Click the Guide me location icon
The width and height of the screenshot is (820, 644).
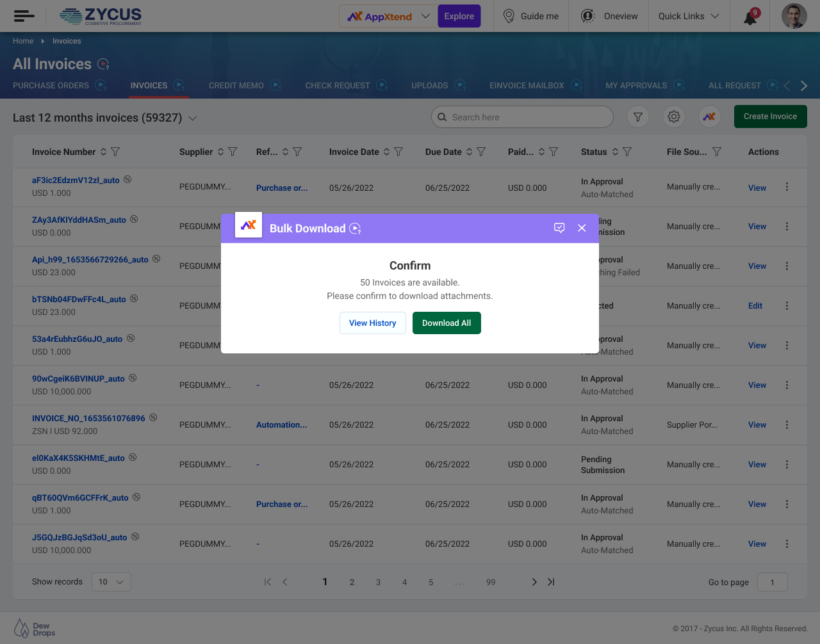click(509, 16)
